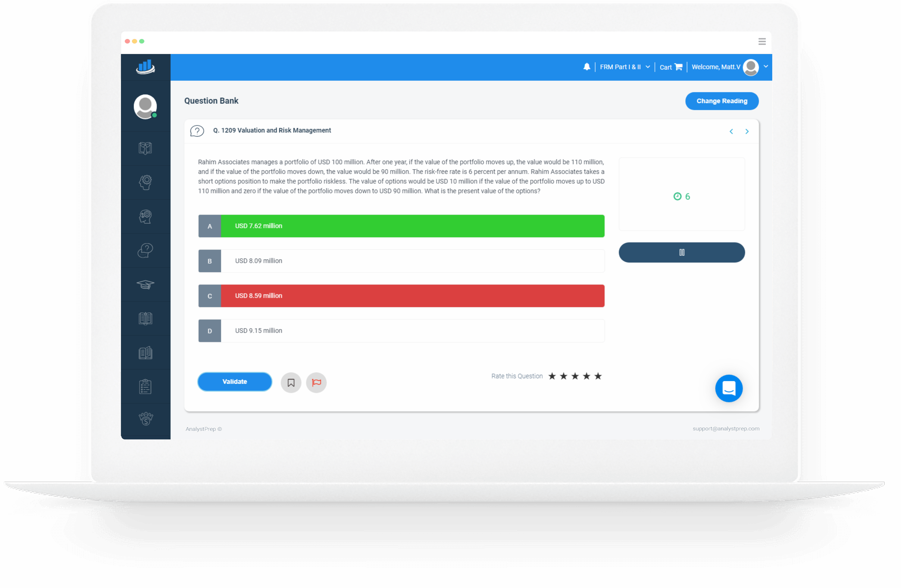Click the bookmark icon to save question
The width and height of the screenshot is (901, 588).
[291, 382]
